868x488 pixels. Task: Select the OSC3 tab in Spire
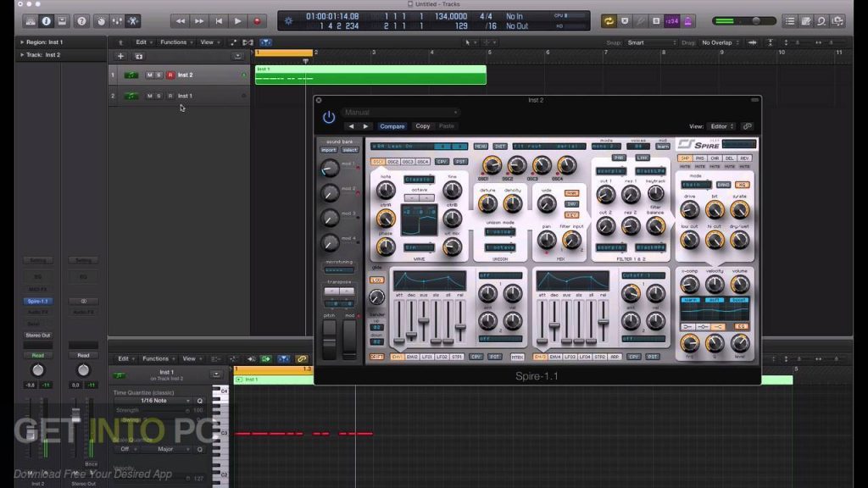(x=408, y=162)
